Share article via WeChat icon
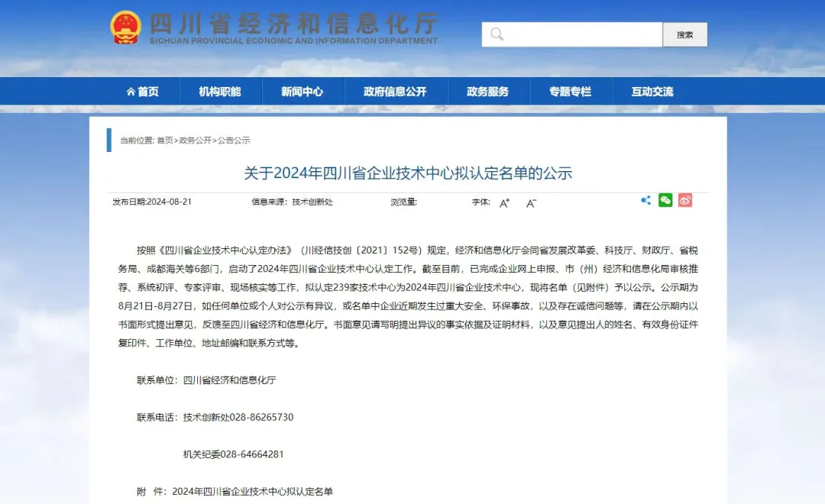The height and width of the screenshot is (504, 825). coord(665,200)
